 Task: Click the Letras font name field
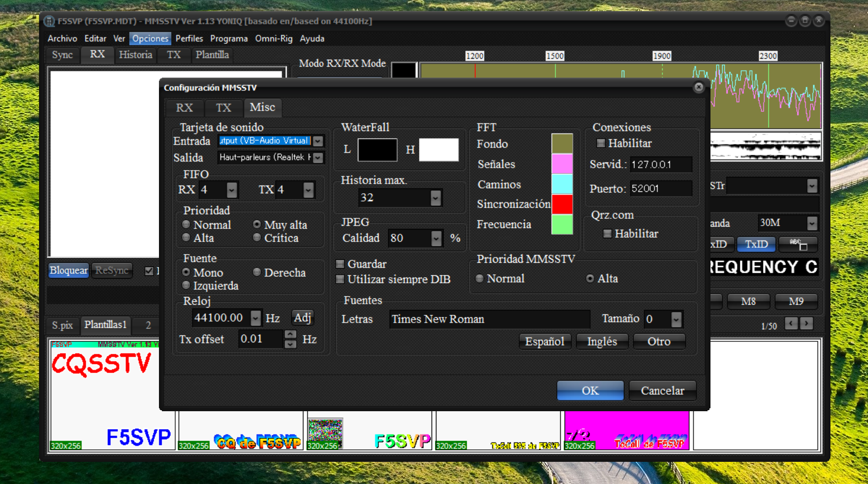tap(489, 319)
